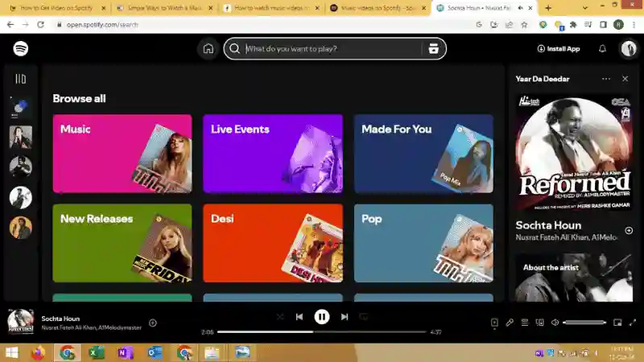Skip to the next track
644x362 pixels.
click(345, 317)
